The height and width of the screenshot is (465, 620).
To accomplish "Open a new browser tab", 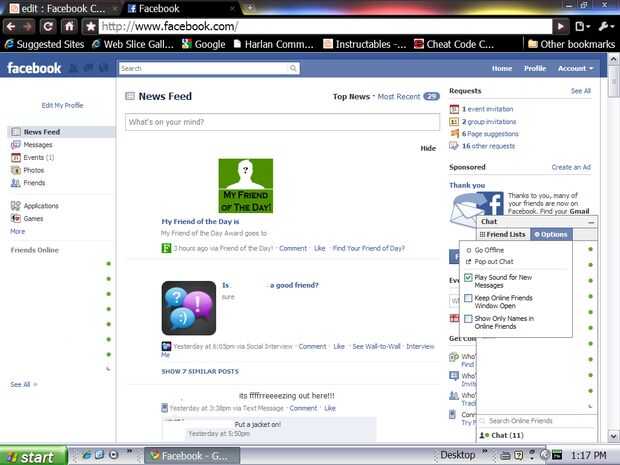I will click(250, 8).
